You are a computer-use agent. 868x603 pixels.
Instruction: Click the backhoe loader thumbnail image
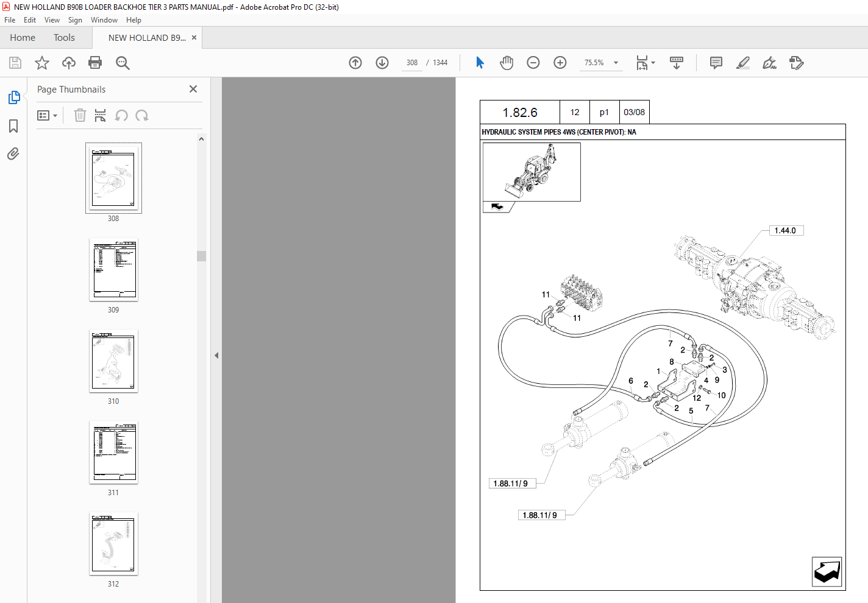(x=532, y=172)
